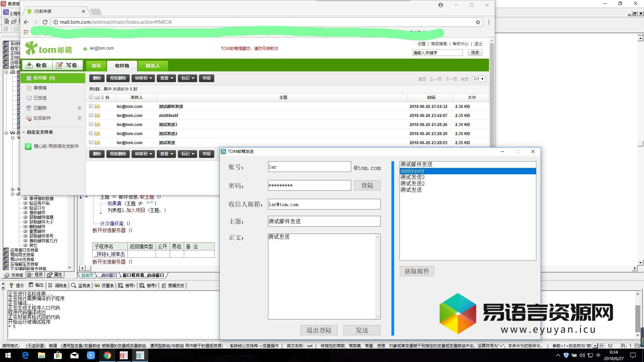Open File Explorer from taskbar
Viewport: 644px width, 362px height.
(41, 355)
